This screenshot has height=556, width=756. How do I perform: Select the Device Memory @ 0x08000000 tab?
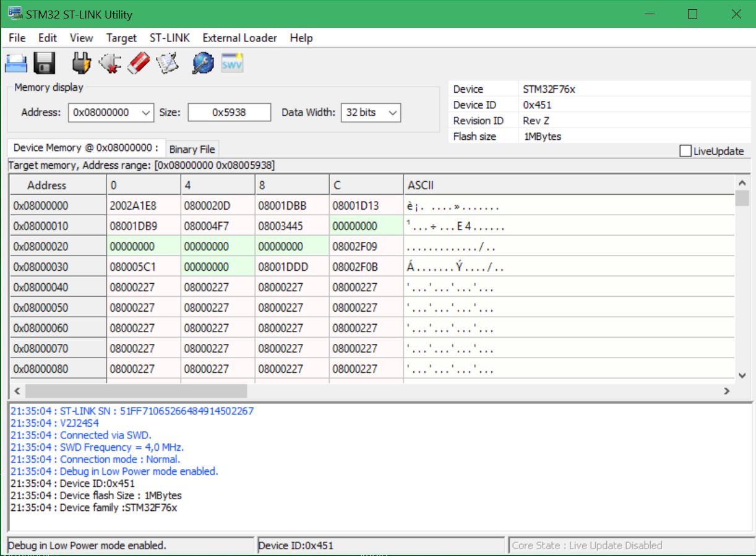click(86, 148)
